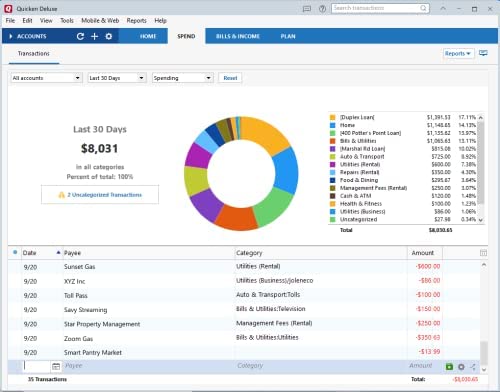This screenshot has height=392, width=500.
Task: Open the Edit menu
Action: [x=27, y=21]
